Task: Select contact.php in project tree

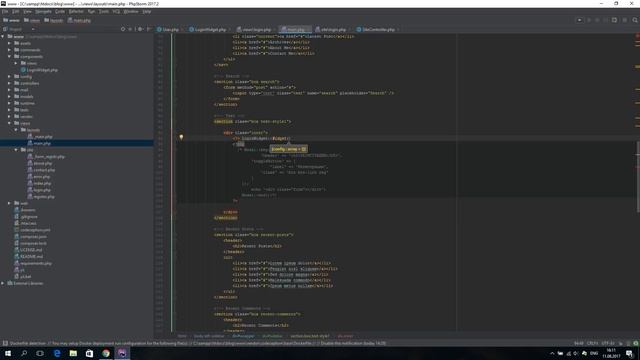Action: tap(41, 170)
